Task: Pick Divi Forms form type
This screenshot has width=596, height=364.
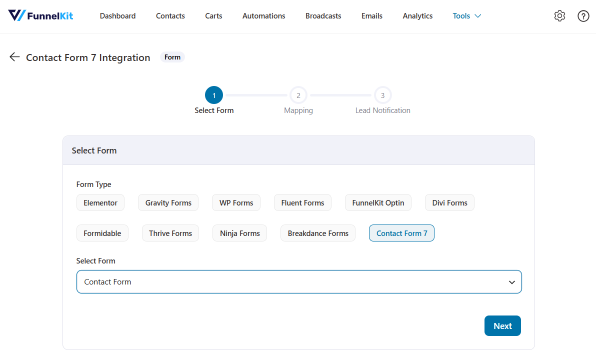Action: 449,202
